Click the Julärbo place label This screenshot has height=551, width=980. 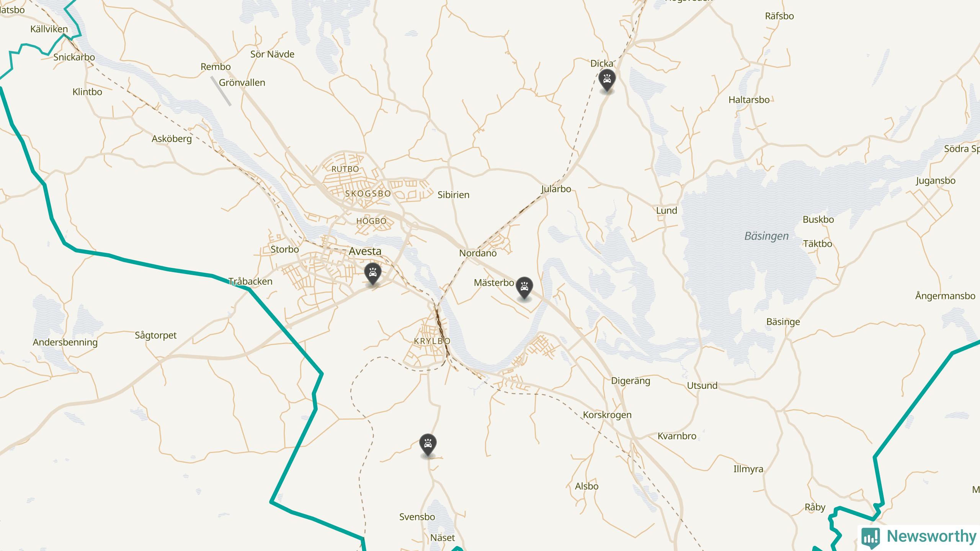pos(556,189)
